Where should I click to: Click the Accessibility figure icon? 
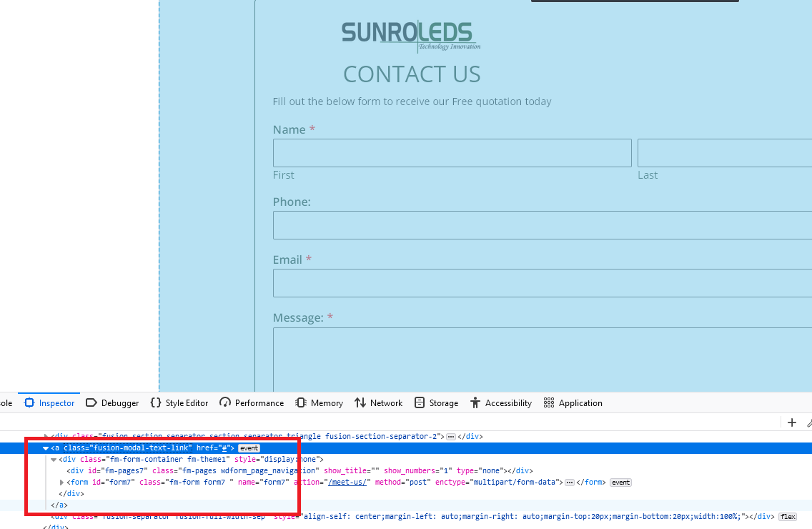pos(475,402)
